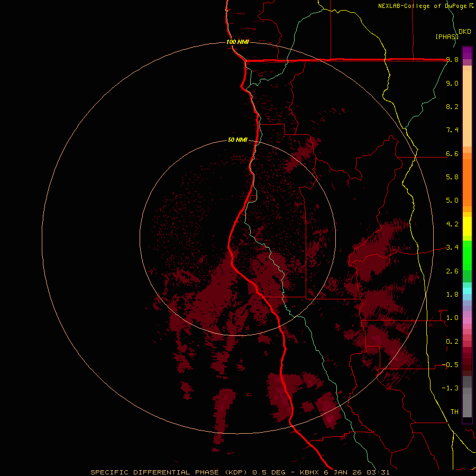The height and width of the screenshot is (476, 476).
Task: Select the 5.8 scale value
Action: click(x=452, y=177)
